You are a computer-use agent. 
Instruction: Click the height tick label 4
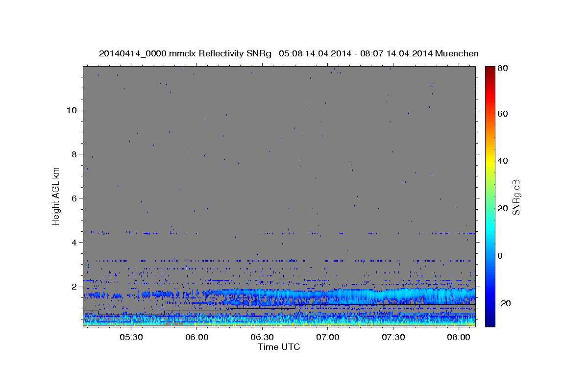[73, 243]
